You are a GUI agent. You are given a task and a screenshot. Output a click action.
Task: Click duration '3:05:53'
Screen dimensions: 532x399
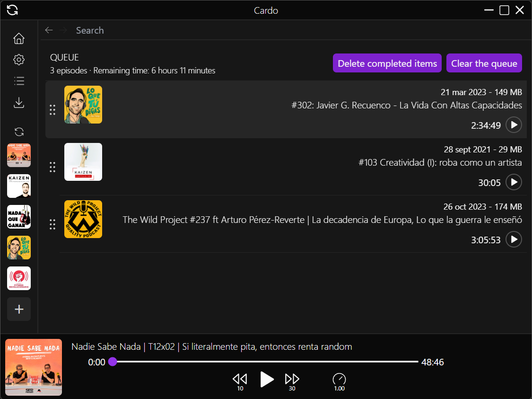(x=486, y=240)
